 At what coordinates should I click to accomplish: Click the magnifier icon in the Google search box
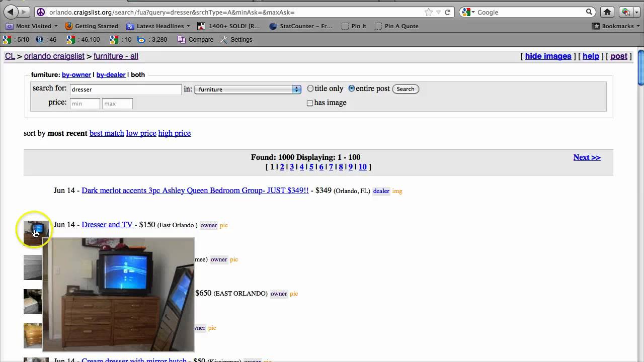(589, 12)
